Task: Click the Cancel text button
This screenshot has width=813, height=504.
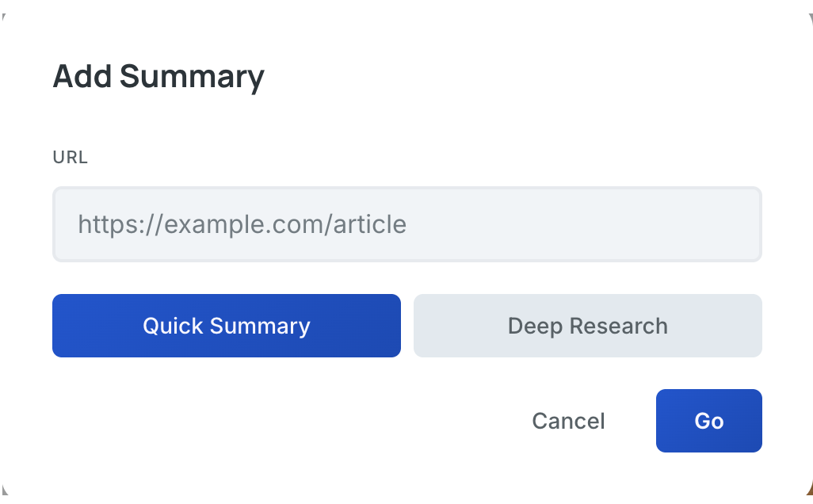Action: [568, 421]
